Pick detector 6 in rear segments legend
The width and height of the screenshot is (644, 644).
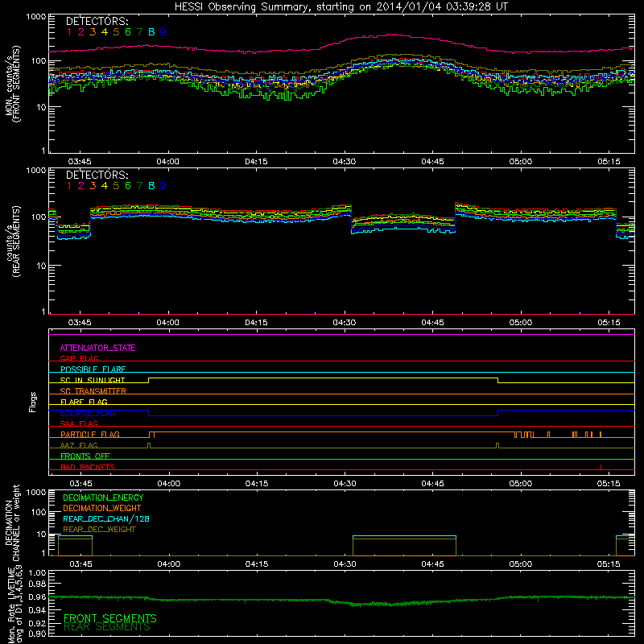pos(128,186)
